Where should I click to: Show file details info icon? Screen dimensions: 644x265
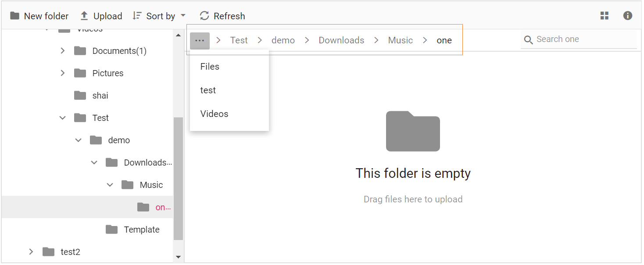click(x=628, y=16)
